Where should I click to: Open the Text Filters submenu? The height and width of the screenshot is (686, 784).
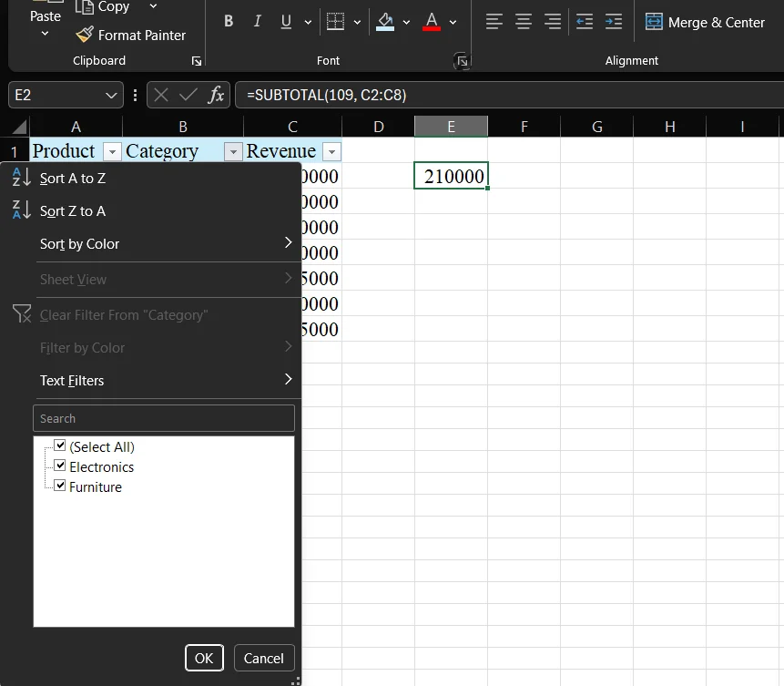pos(150,380)
